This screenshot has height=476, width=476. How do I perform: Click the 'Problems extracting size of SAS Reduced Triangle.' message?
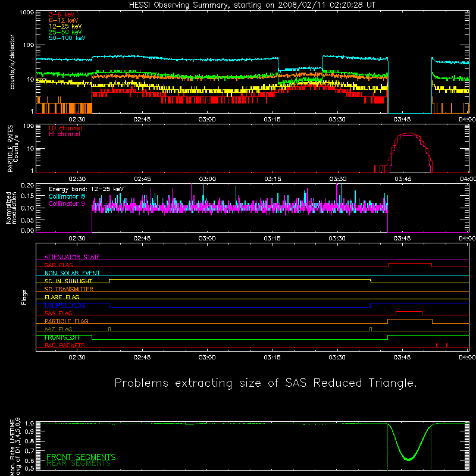pyautogui.click(x=265, y=383)
